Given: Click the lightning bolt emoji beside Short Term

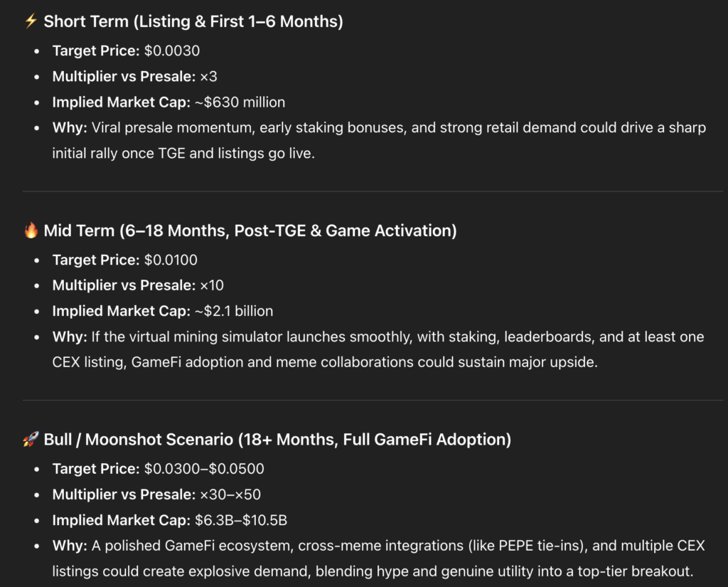Looking at the screenshot, I should click(x=31, y=21).
